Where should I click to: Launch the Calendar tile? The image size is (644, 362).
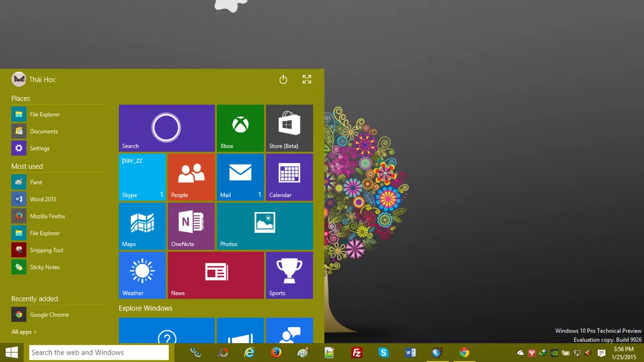coord(289,177)
